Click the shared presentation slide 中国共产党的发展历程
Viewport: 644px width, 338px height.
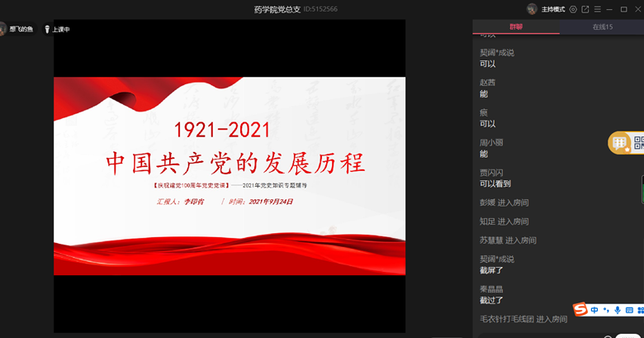tap(230, 175)
